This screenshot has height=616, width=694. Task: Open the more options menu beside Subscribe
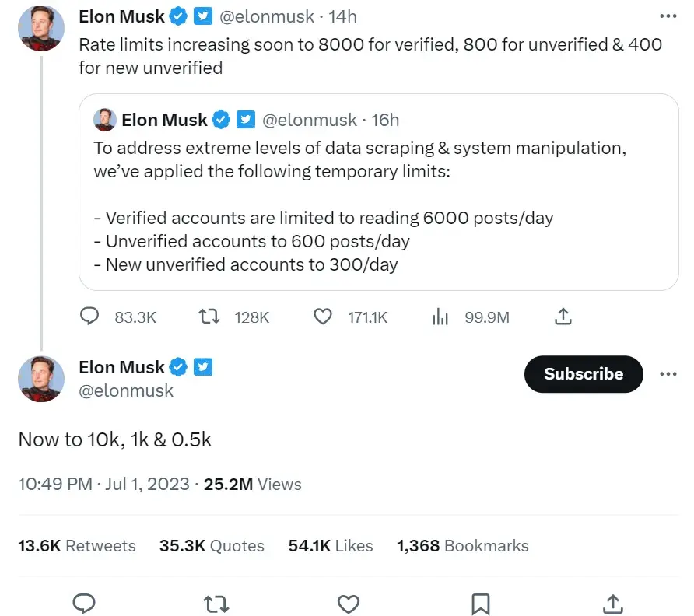[x=668, y=374]
